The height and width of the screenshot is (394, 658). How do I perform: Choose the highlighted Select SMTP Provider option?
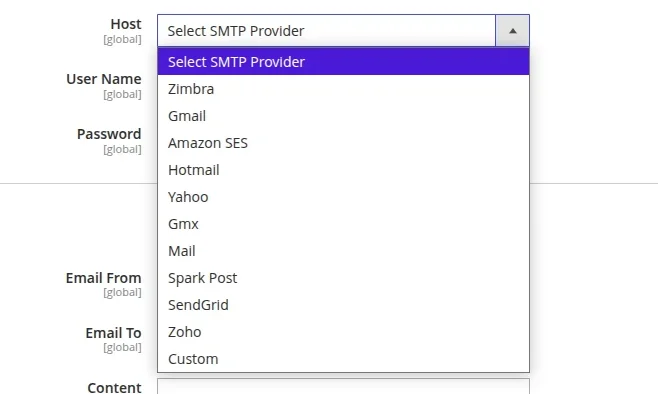pos(343,62)
